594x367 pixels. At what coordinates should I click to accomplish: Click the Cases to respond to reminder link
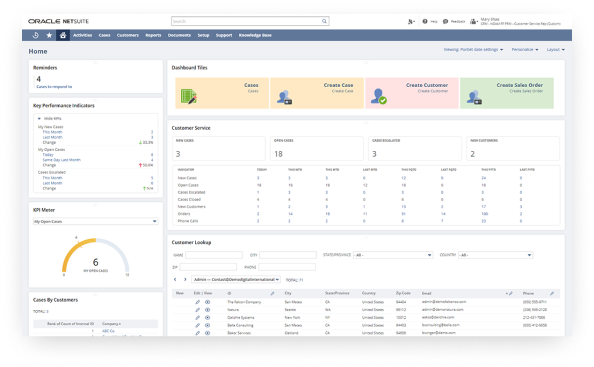click(x=54, y=87)
